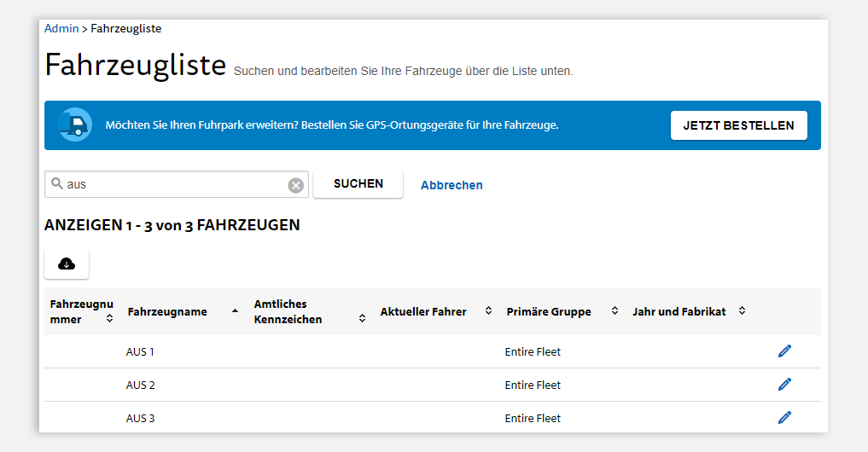Screen dimensions: 868x452
Task: Sort by Aktueller Fahrer arrows
Action: 488,310
